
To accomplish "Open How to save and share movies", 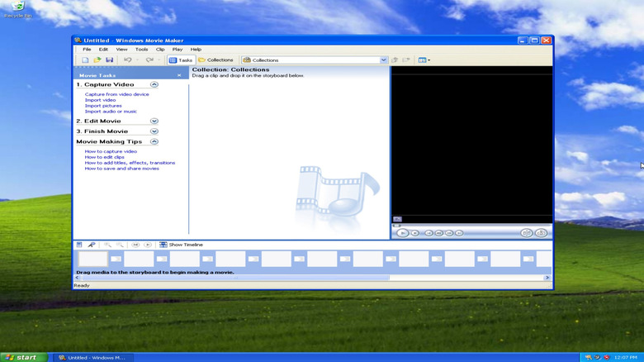I will pos(121,169).
